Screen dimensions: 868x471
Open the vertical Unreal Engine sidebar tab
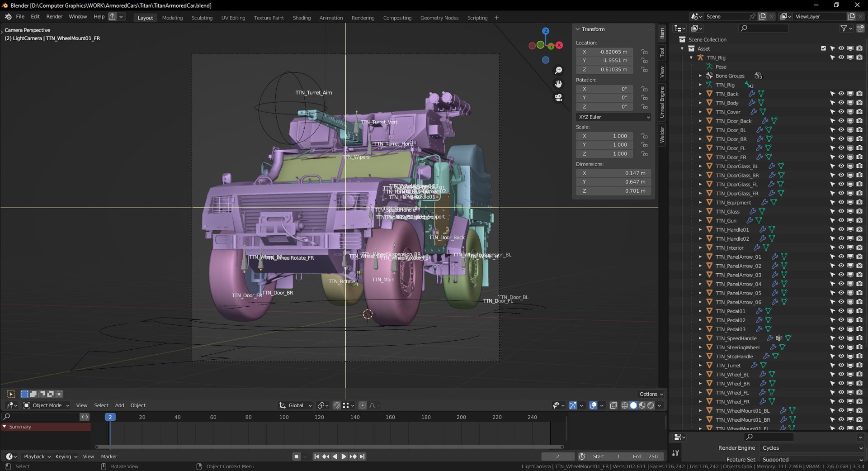tap(662, 102)
